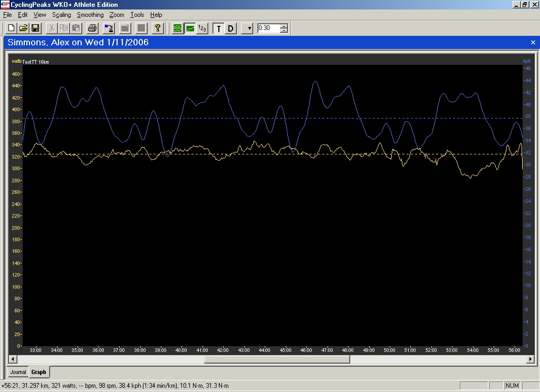
Task: Click the status bar readout text
Action: point(115,386)
